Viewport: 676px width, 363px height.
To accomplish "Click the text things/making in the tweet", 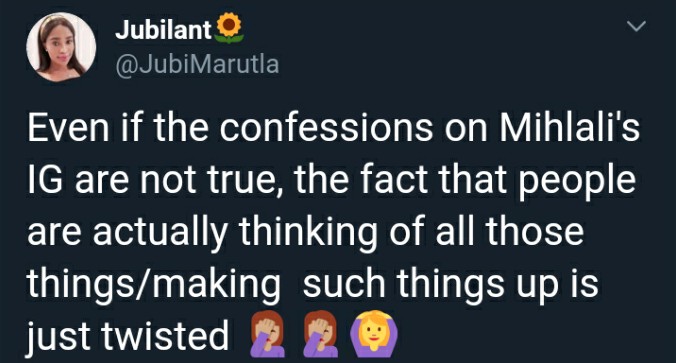I will [153, 286].
